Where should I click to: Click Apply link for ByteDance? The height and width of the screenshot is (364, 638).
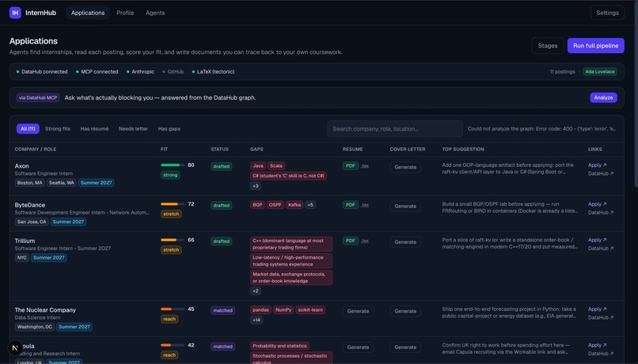tap(597, 203)
